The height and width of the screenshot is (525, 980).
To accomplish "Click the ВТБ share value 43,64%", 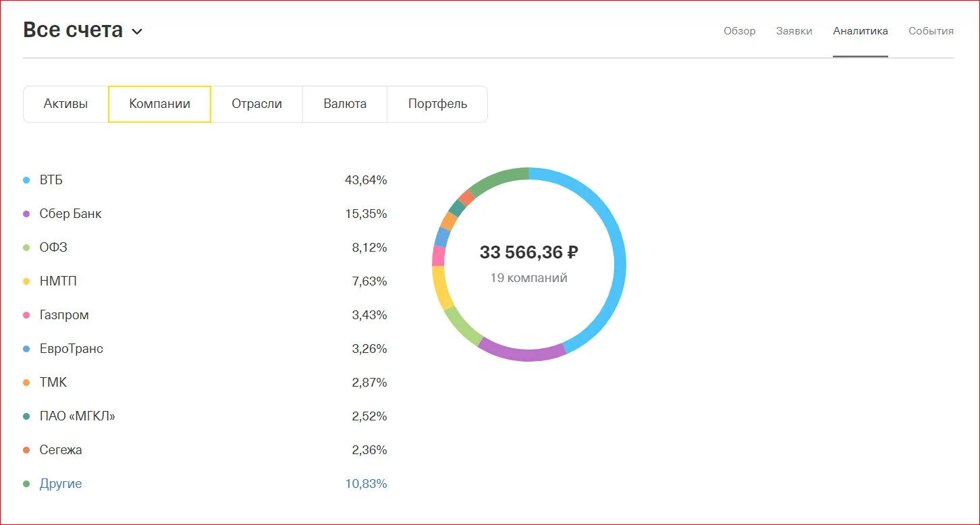I will [366, 180].
